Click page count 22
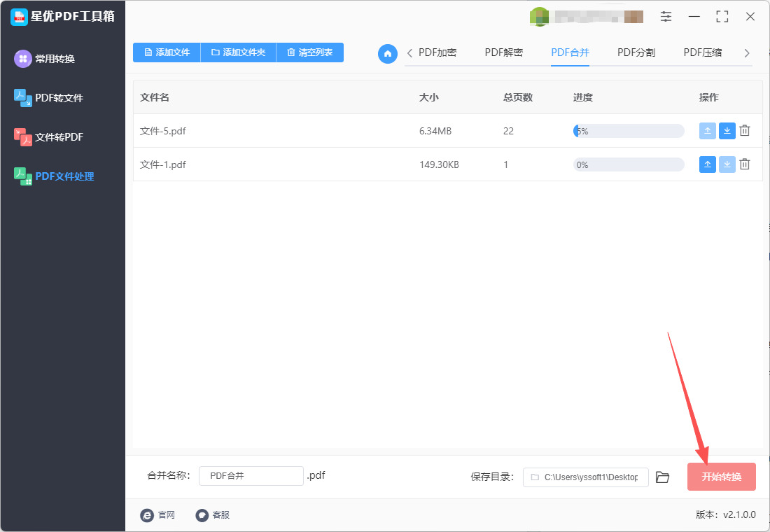 [508, 131]
